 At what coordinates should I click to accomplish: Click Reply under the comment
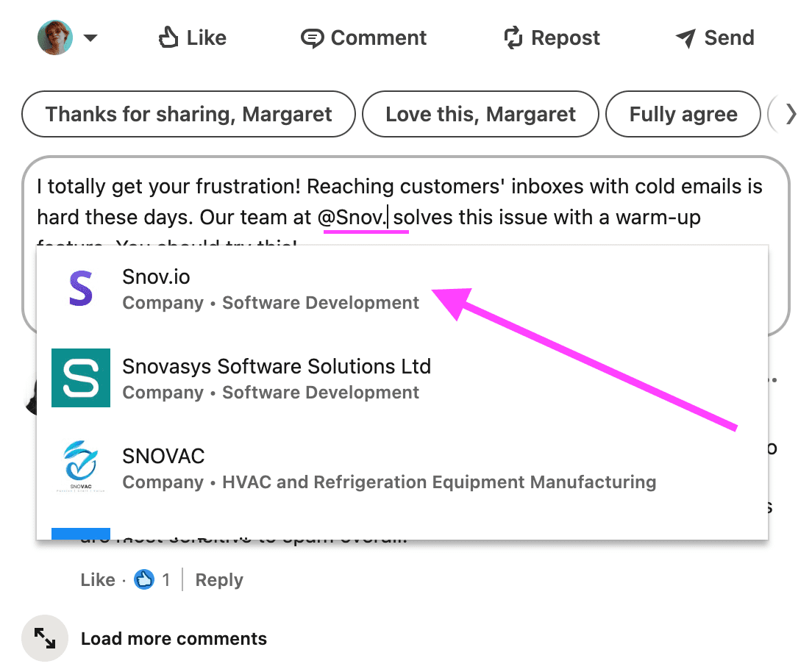coord(219,580)
